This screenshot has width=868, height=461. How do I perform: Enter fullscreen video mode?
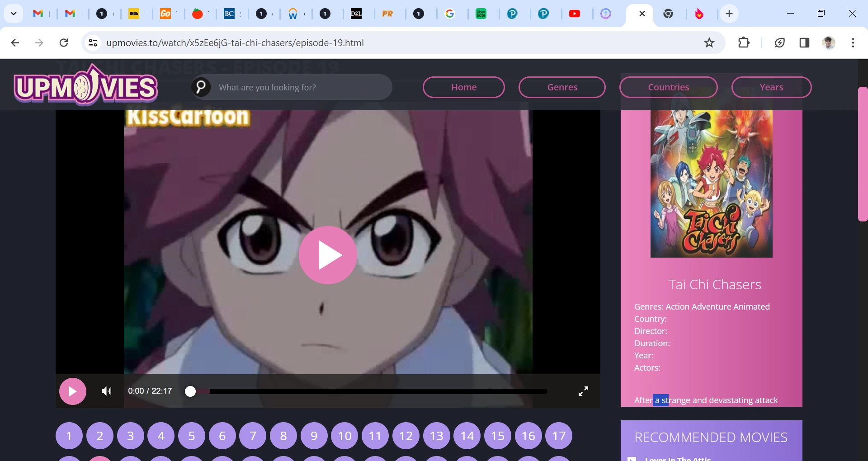(584, 391)
